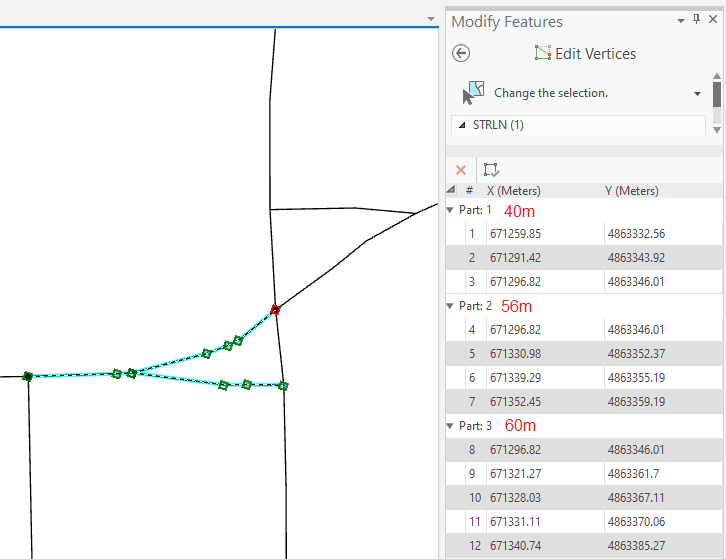The height and width of the screenshot is (559, 726).
Task: Click Y value 4863346.01 in row 3
Action: tap(636, 282)
